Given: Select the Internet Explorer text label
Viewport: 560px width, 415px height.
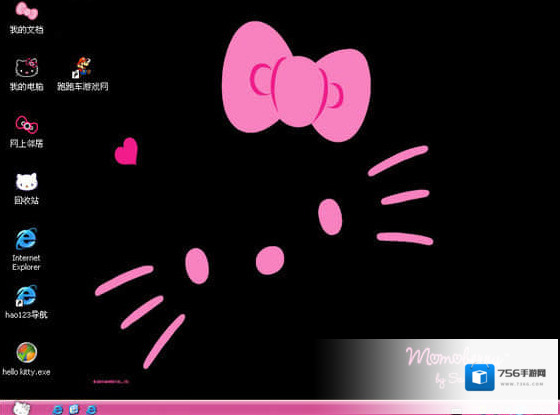Looking at the screenshot, I should click(26, 262).
